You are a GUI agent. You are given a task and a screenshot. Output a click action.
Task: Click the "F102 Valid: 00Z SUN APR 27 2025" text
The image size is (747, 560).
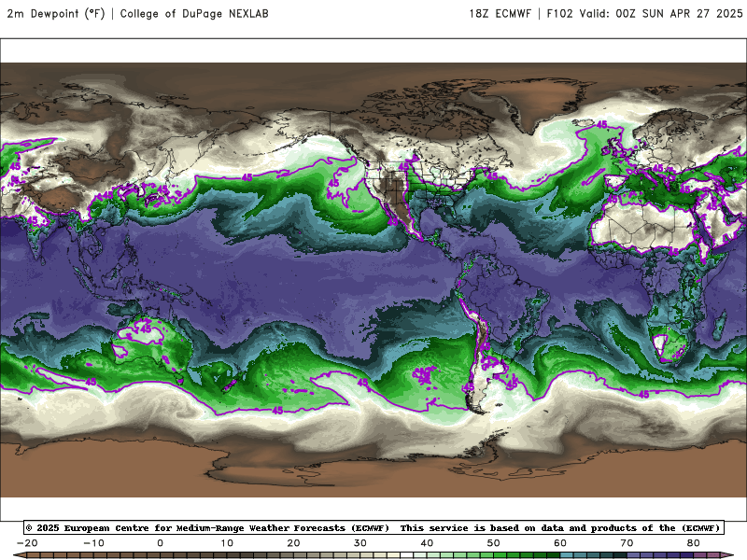pos(644,13)
